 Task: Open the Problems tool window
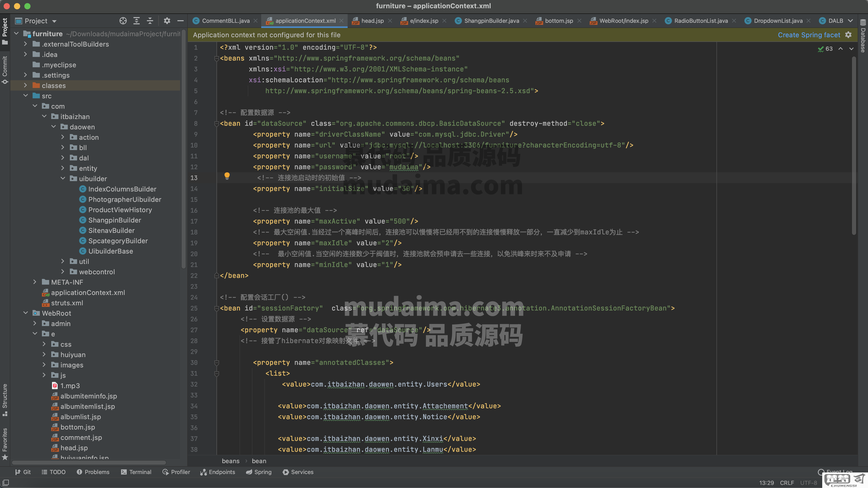coord(93,472)
